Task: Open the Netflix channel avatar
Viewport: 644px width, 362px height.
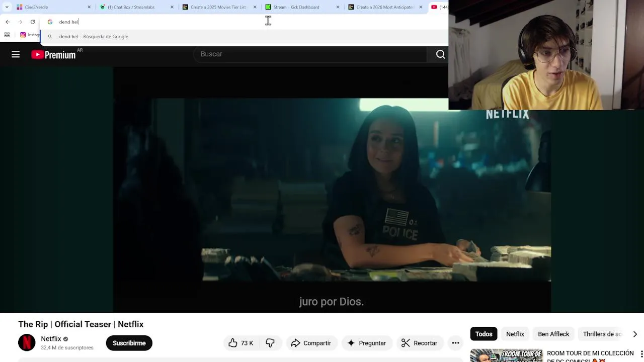Action: point(27,342)
